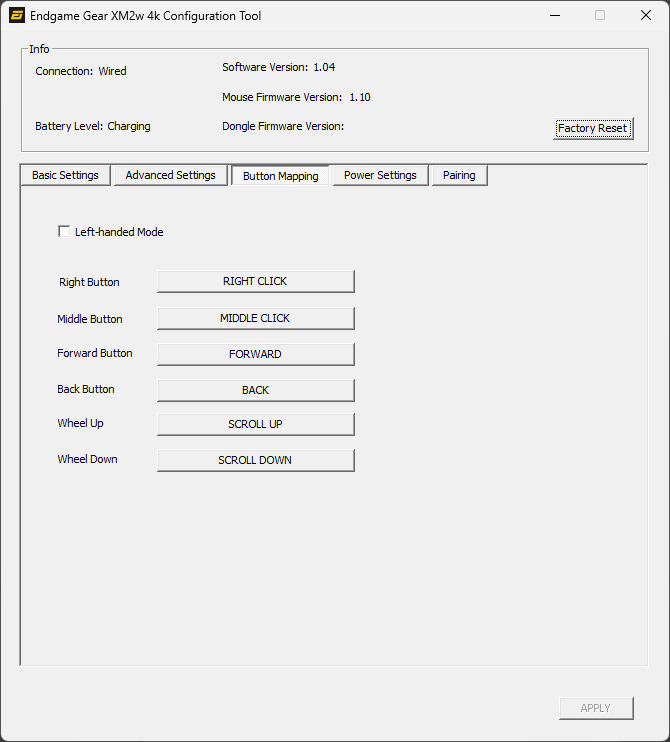Screen dimensions: 670x742
Task: Enable the Left-handed Mode checkbox
Action: click(64, 231)
